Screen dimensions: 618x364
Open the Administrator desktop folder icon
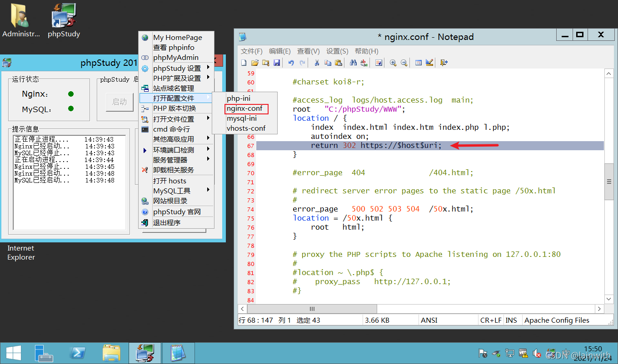21,20
